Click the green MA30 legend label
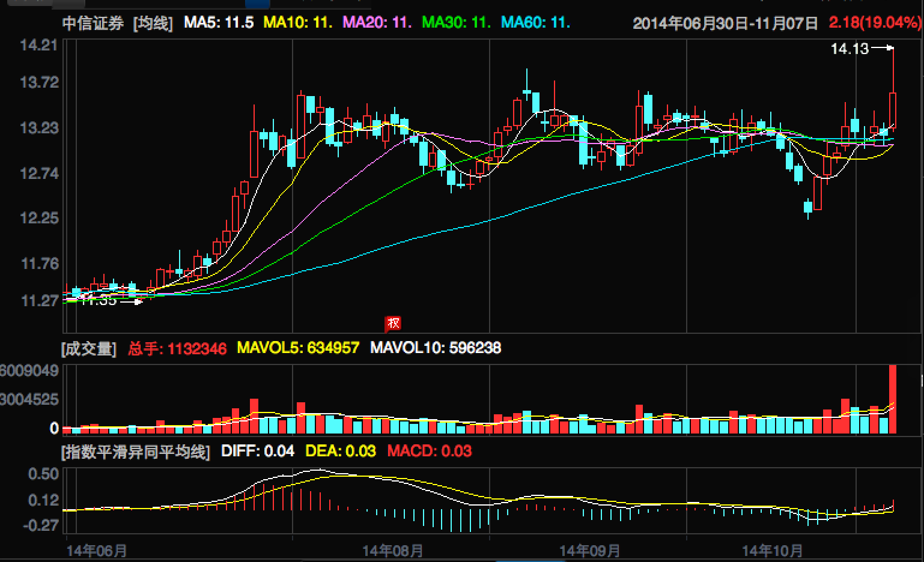Image resolution: width=924 pixels, height=562 pixels. [x=457, y=23]
